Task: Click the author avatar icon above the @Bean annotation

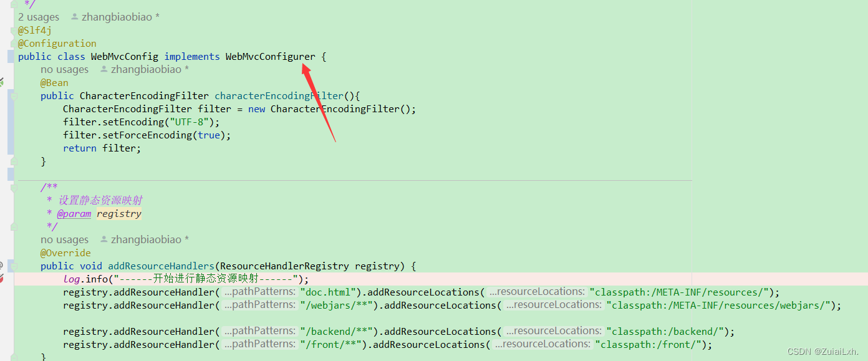Action: click(x=104, y=69)
